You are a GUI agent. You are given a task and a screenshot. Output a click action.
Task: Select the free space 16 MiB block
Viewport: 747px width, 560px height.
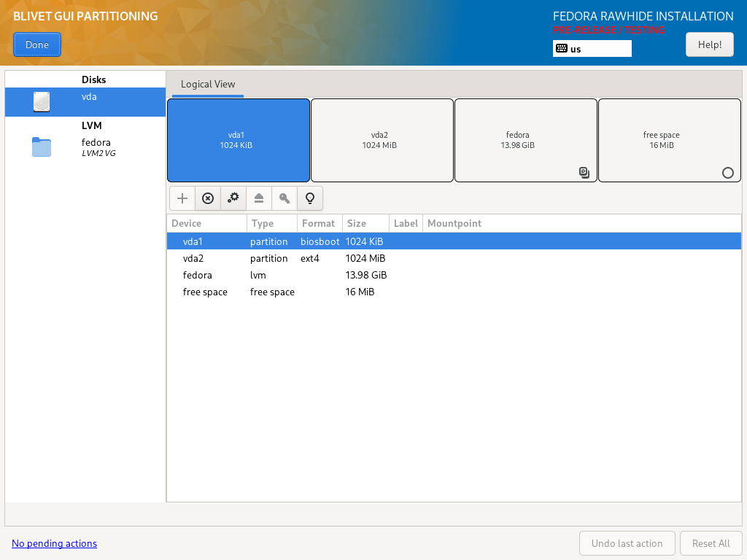(670, 141)
